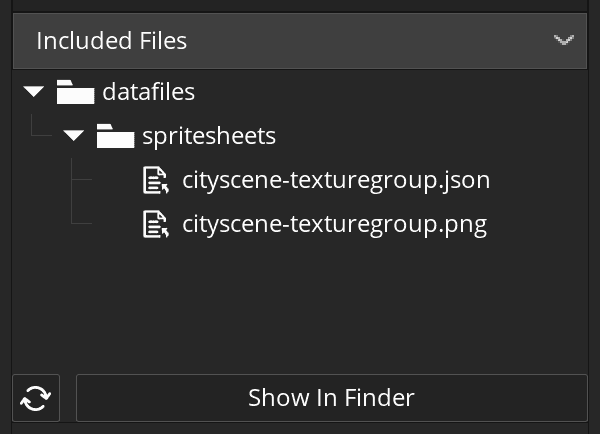Collapse the datafiles folder triangle
The width and height of the screenshot is (600, 434).
coord(34,91)
